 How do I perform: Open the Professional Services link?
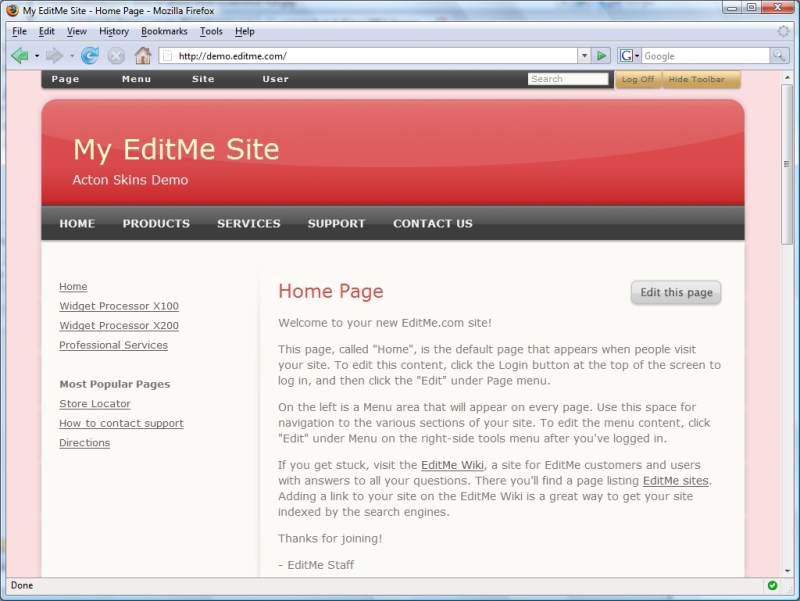coord(113,345)
